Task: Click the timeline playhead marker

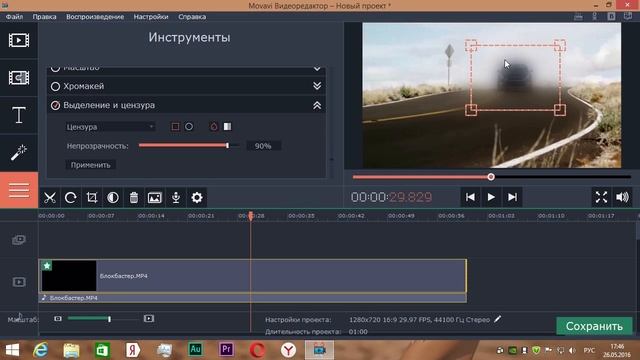Action: coord(251,216)
